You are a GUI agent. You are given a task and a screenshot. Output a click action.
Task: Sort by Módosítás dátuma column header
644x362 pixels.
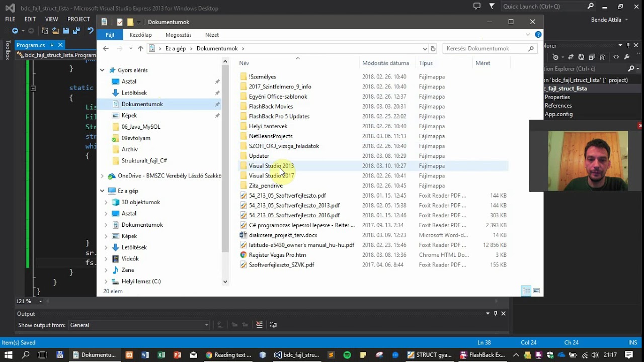click(385, 63)
